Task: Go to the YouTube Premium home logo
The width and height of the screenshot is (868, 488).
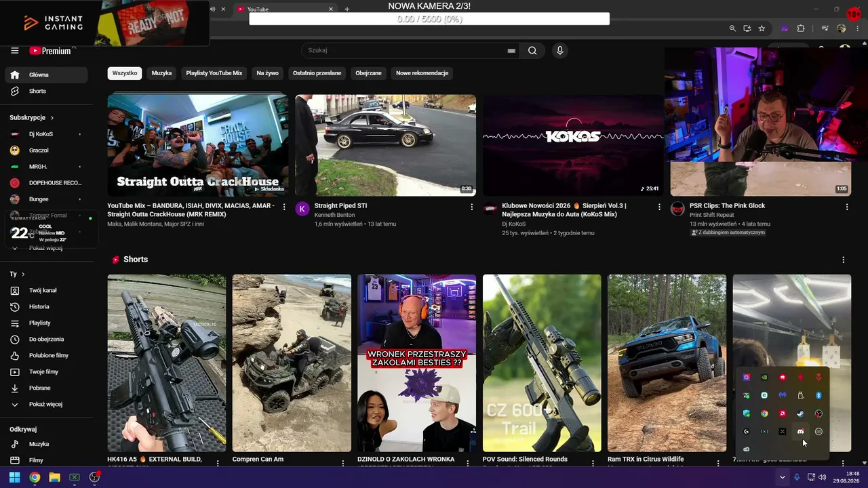Action: point(50,51)
